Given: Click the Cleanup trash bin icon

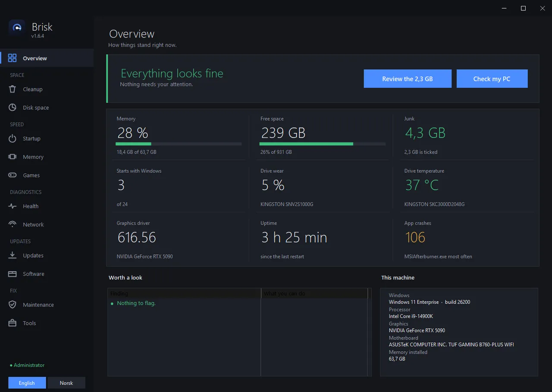Looking at the screenshot, I should [x=13, y=89].
